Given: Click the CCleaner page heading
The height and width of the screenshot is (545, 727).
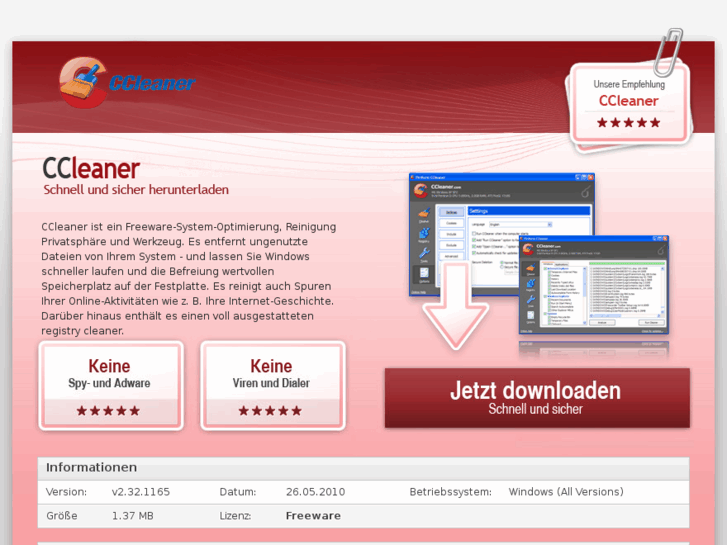Looking at the screenshot, I should click(x=91, y=168).
